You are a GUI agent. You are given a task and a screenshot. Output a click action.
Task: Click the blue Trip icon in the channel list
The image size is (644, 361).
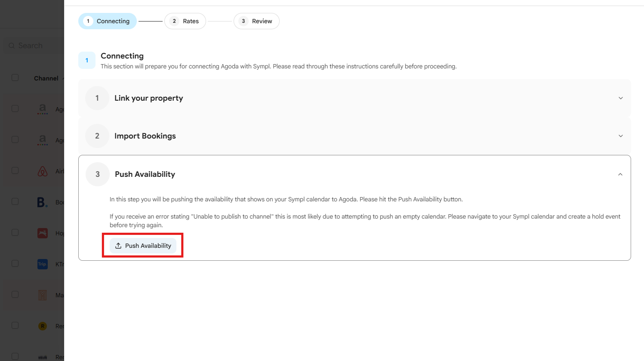pos(42,264)
